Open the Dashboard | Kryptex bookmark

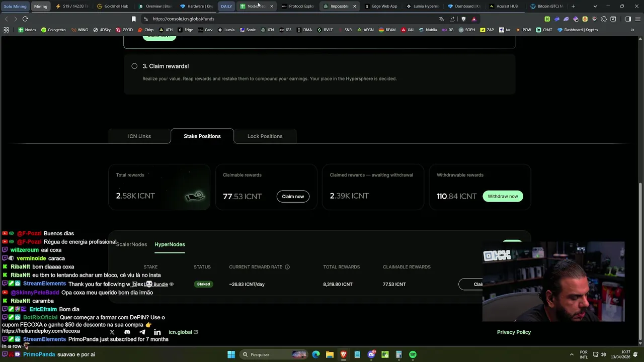(x=578, y=30)
